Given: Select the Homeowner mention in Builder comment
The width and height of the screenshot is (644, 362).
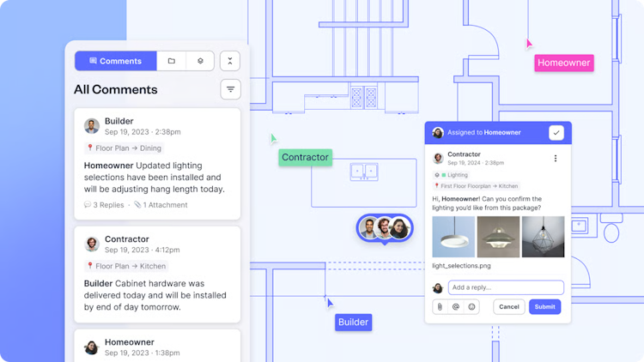Looking at the screenshot, I should [x=109, y=166].
